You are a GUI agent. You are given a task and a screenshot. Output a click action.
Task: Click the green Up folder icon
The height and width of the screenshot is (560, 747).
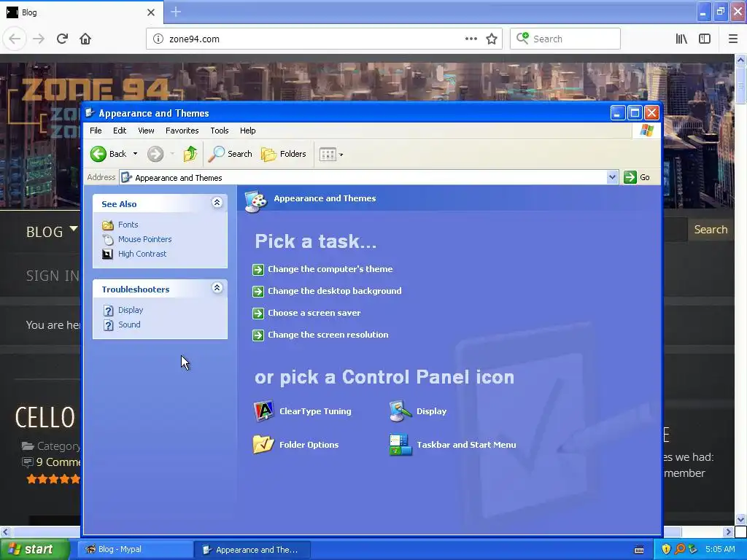(190, 154)
